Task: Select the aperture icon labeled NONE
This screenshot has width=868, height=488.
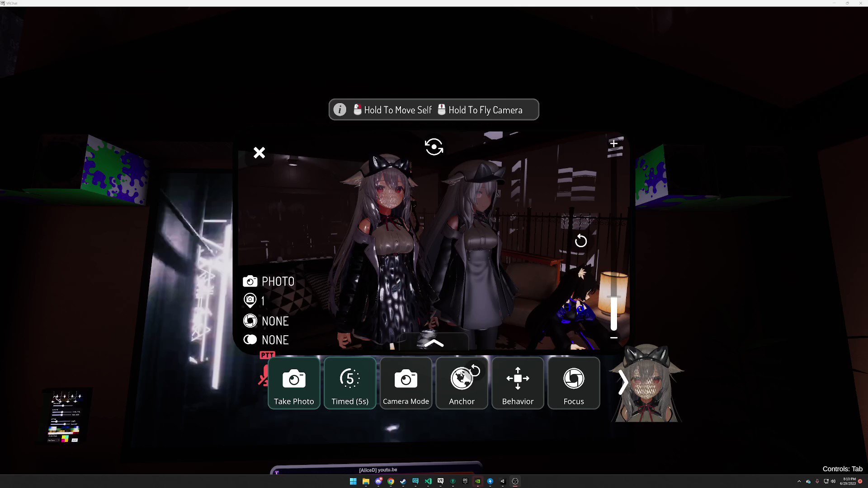Action: coord(251,321)
